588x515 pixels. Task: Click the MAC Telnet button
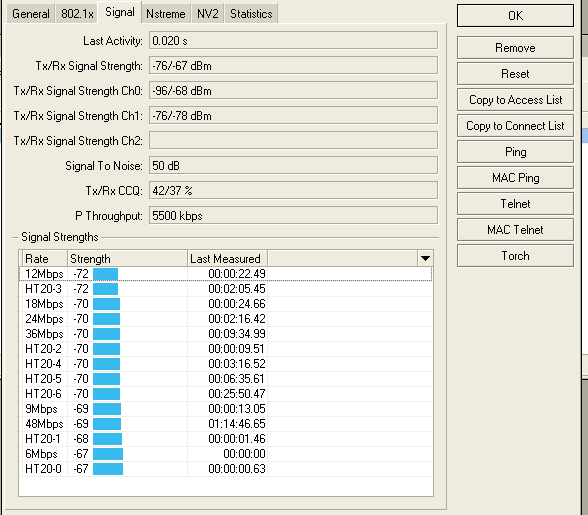[515, 230]
